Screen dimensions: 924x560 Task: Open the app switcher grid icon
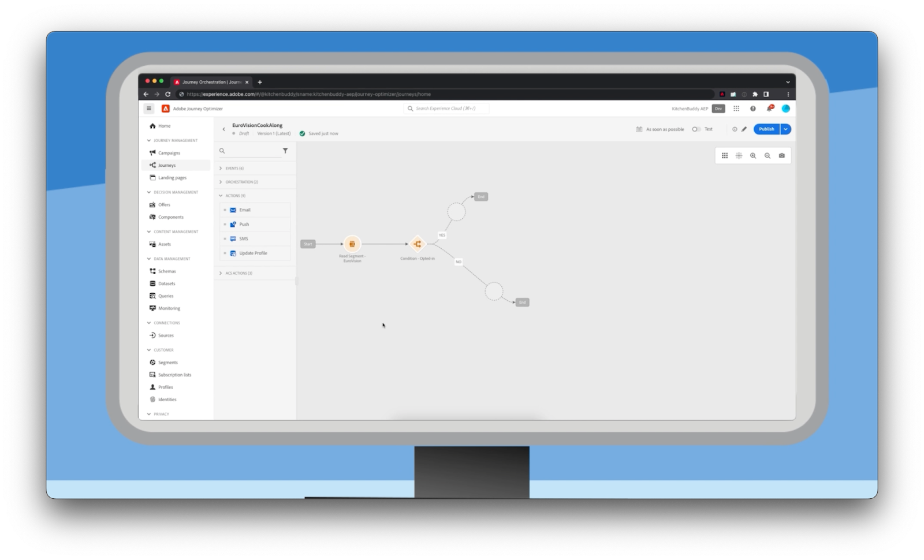[736, 109]
